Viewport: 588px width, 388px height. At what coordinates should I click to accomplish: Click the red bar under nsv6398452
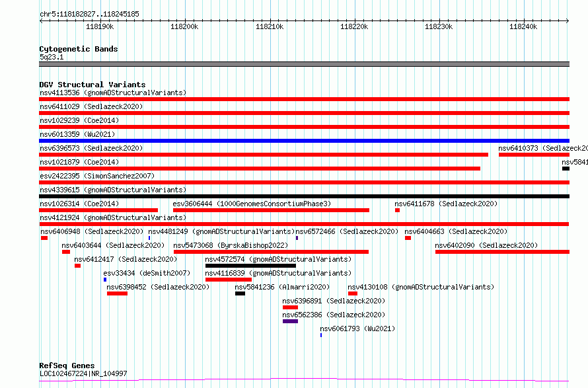pyautogui.click(x=117, y=293)
